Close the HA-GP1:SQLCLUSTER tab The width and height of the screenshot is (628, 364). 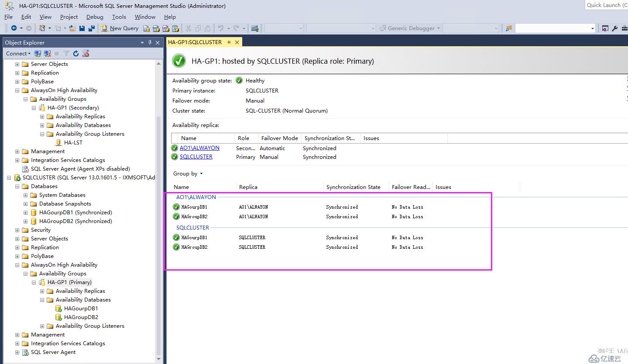(x=237, y=42)
